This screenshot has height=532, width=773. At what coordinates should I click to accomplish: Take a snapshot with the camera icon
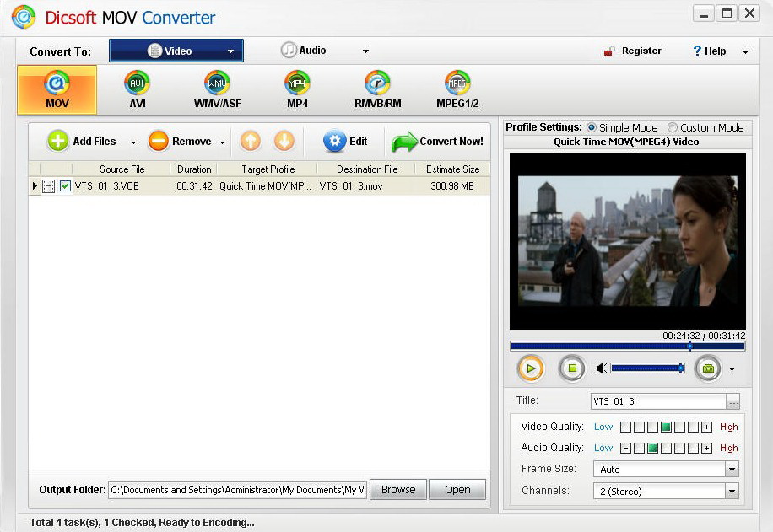tap(708, 368)
